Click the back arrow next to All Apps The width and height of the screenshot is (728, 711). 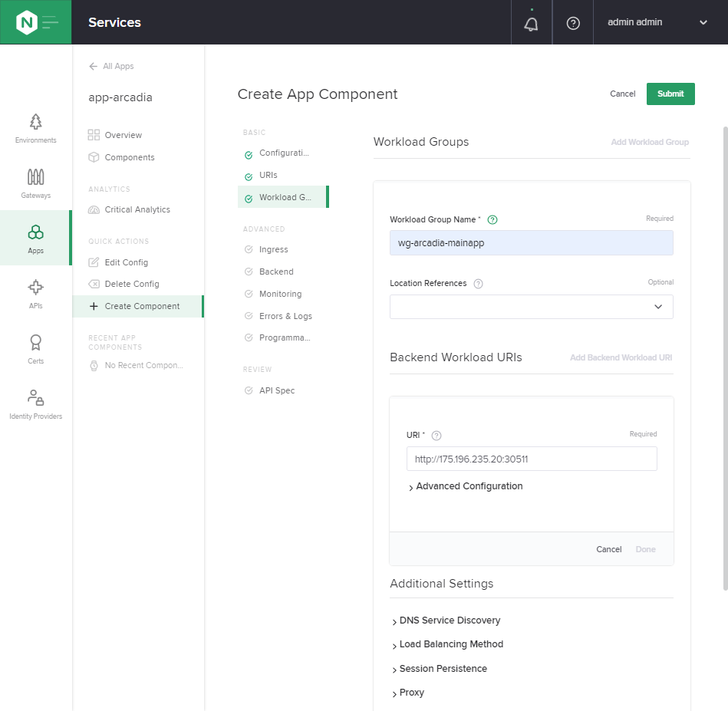tap(94, 67)
